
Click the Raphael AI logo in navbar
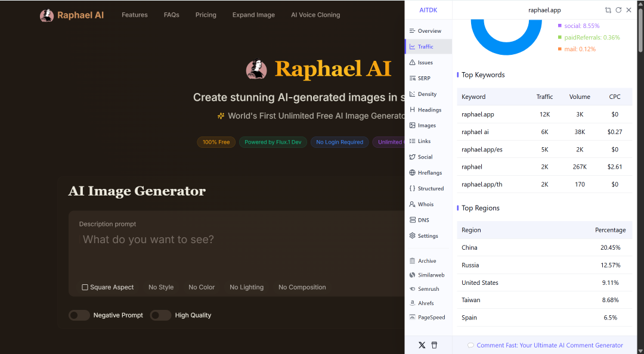tap(72, 15)
